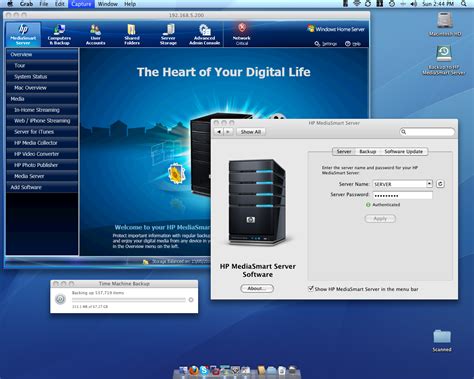Screen dimensions: 474x379
Task: Select In-Home Streaming in the sidebar
Action: [x=42, y=110]
